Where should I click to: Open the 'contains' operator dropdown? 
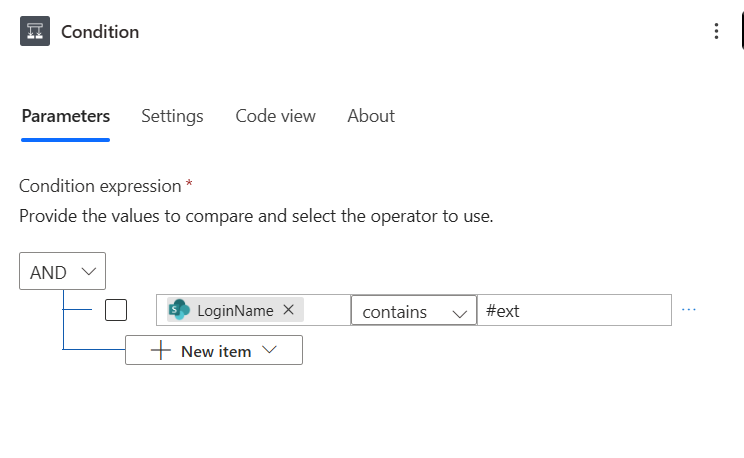pyautogui.click(x=414, y=311)
